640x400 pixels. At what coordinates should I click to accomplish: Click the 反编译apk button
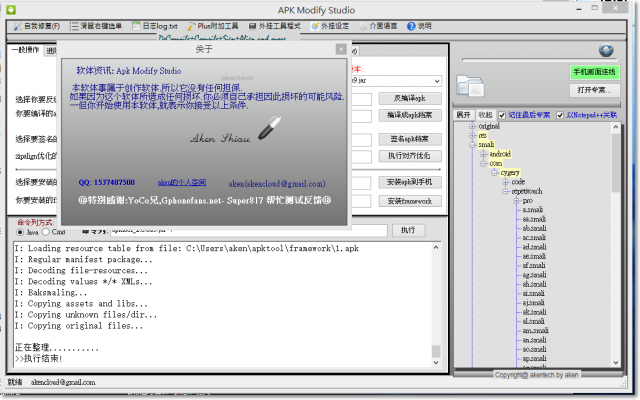(410, 98)
